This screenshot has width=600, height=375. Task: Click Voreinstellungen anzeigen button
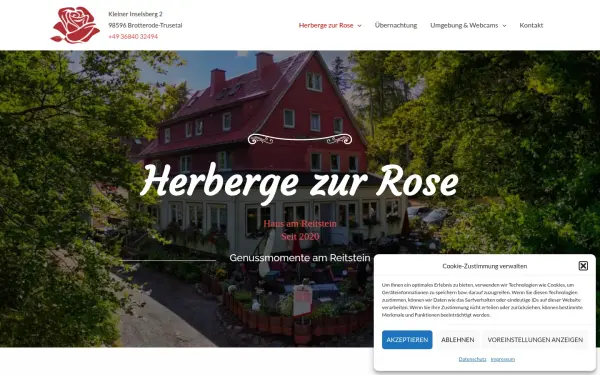point(535,339)
